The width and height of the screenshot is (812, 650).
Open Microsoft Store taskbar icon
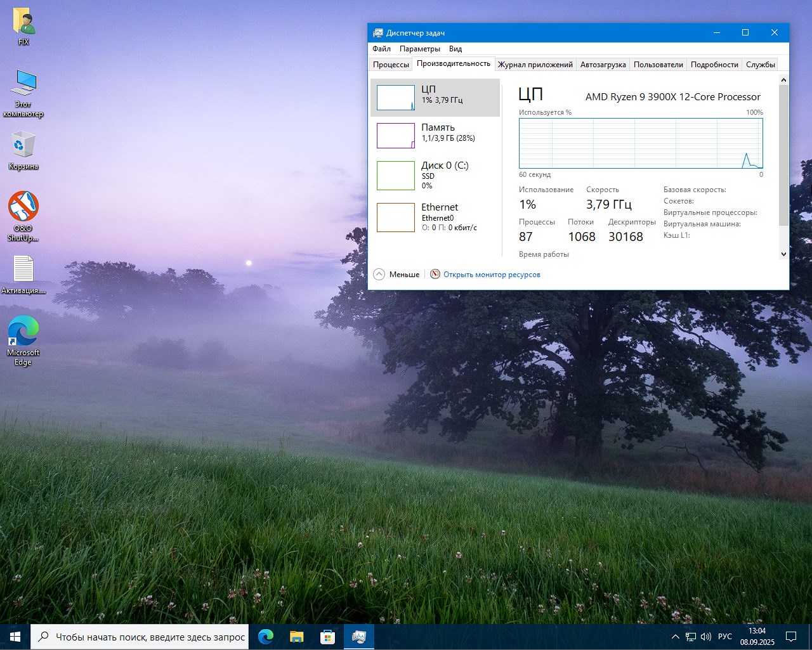pyautogui.click(x=327, y=637)
